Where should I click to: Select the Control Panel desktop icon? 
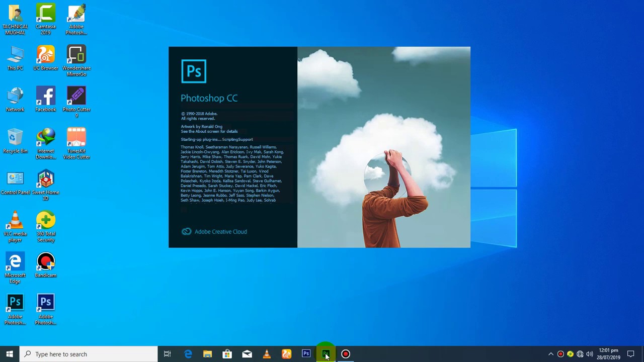[x=15, y=183]
